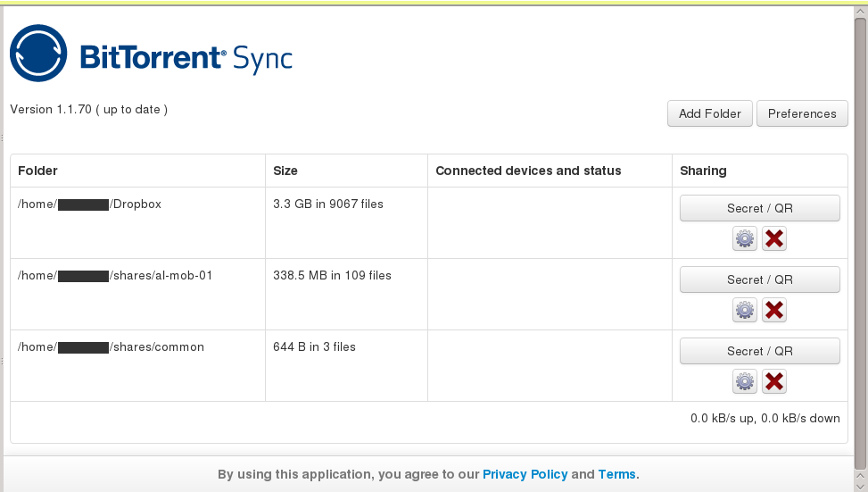Select the shares/al-mob-01 folder path
The height and width of the screenshot is (492, 868).
coord(115,276)
